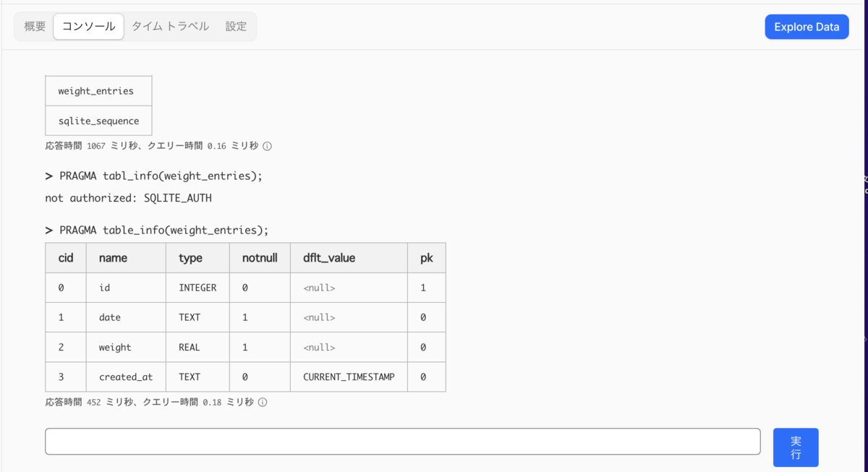Select the weight_entries table result row
The width and height of the screenshot is (868, 472).
(x=98, y=91)
